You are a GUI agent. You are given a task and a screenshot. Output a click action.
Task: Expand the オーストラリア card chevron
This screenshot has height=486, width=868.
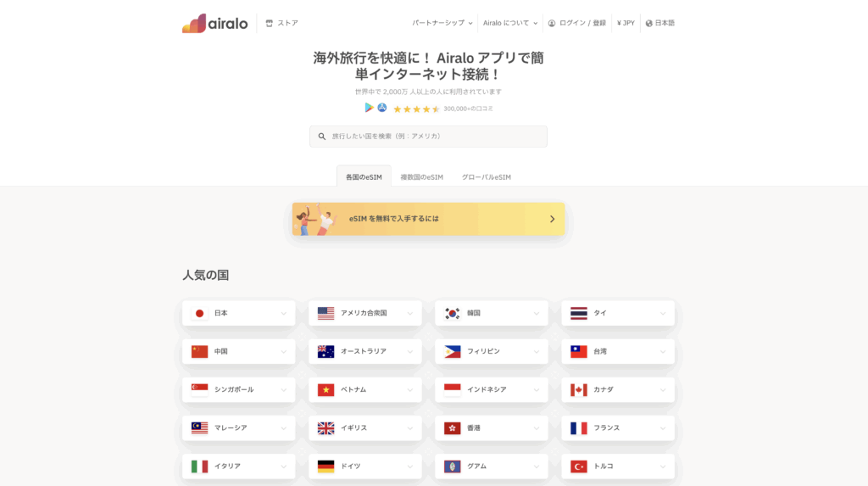tap(409, 352)
